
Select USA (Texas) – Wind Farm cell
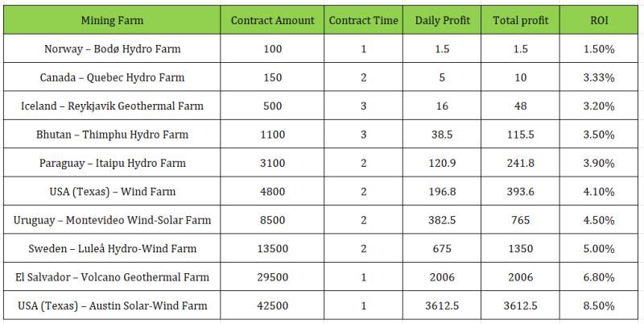[x=112, y=192]
